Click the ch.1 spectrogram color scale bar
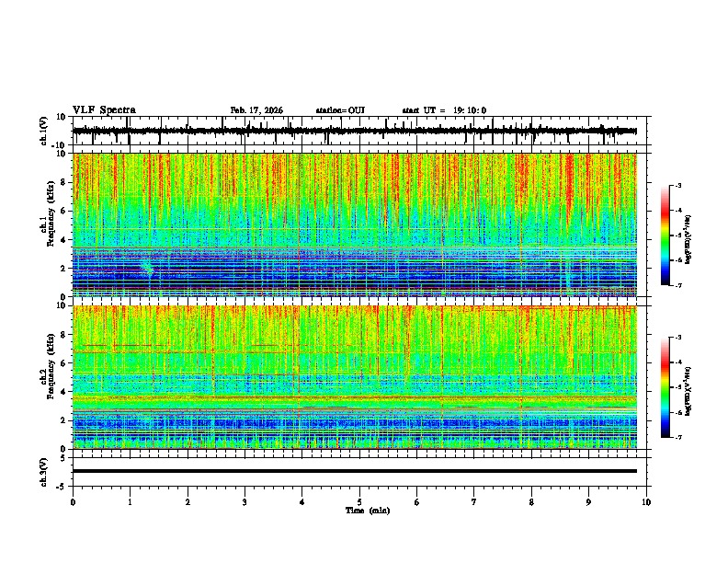The width and height of the screenshot is (728, 563). click(665, 236)
